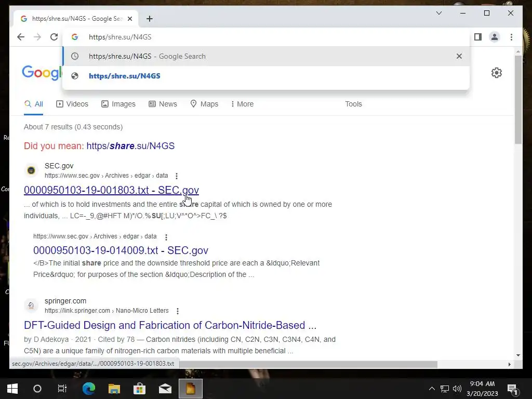
Task: Click the SEC.gov site favicon
Action: coord(31,170)
